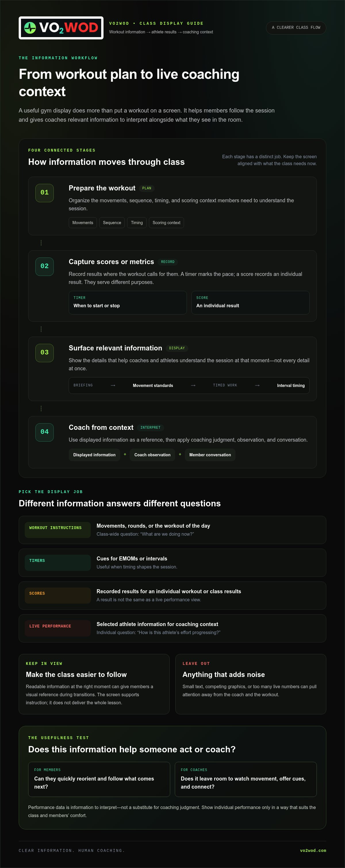
Task: Click the TIMED WORK label
Action: [x=225, y=385]
